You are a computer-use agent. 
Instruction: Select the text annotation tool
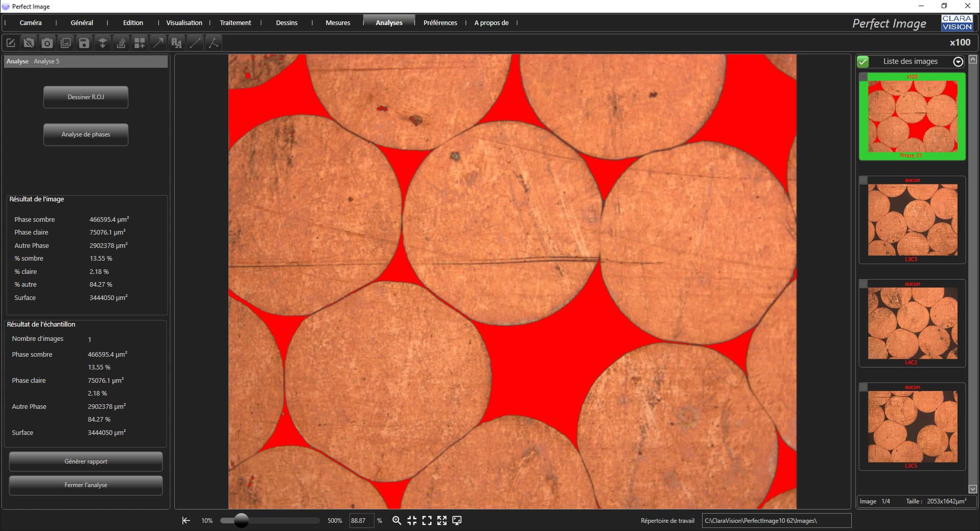pos(177,43)
